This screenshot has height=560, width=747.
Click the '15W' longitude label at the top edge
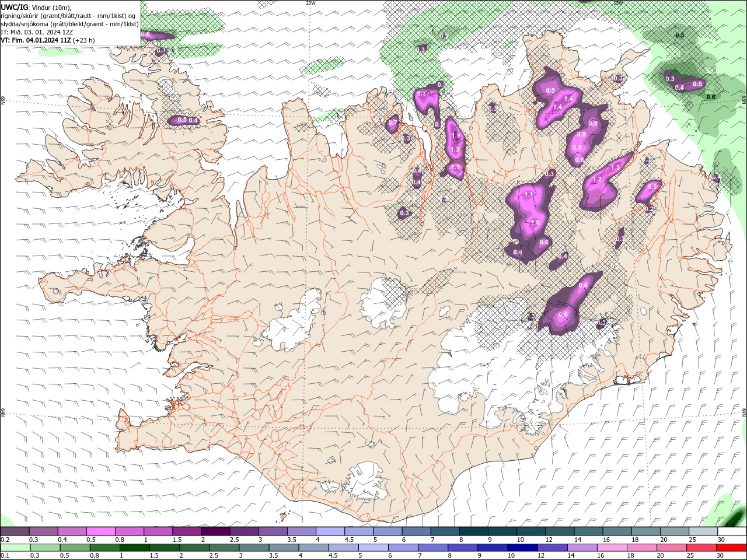coord(619,3)
